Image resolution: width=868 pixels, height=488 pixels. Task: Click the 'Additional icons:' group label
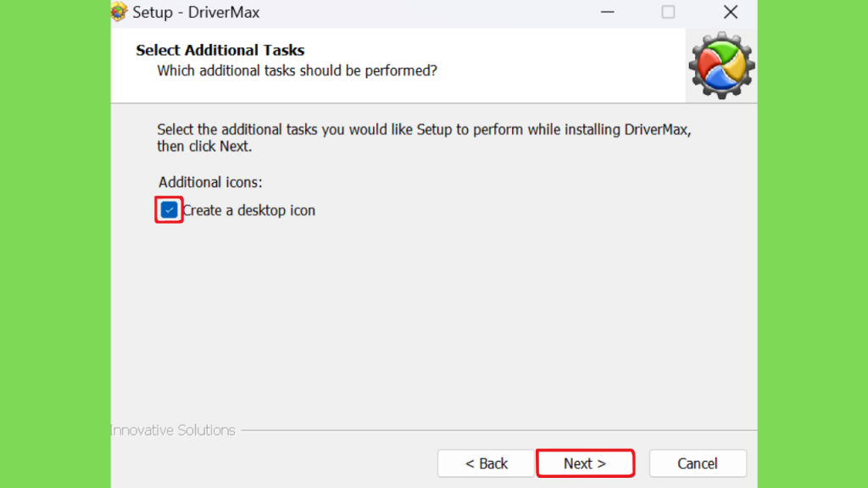coord(210,182)
